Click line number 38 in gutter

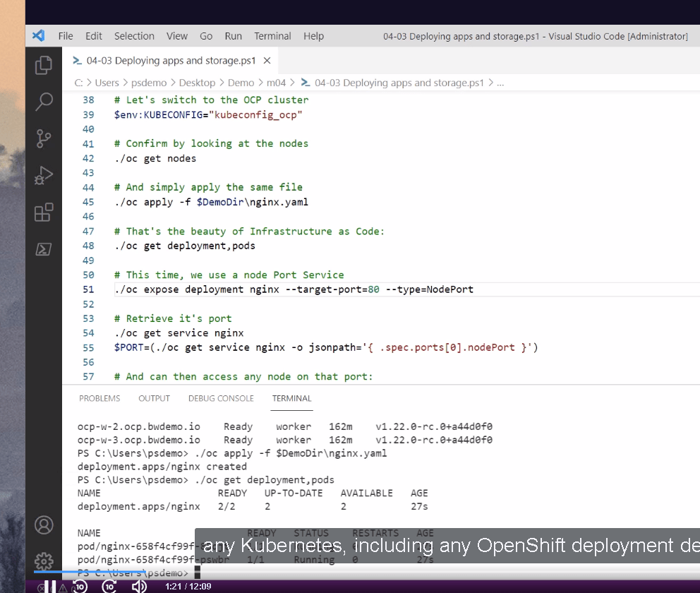click(x=88, y=100)
